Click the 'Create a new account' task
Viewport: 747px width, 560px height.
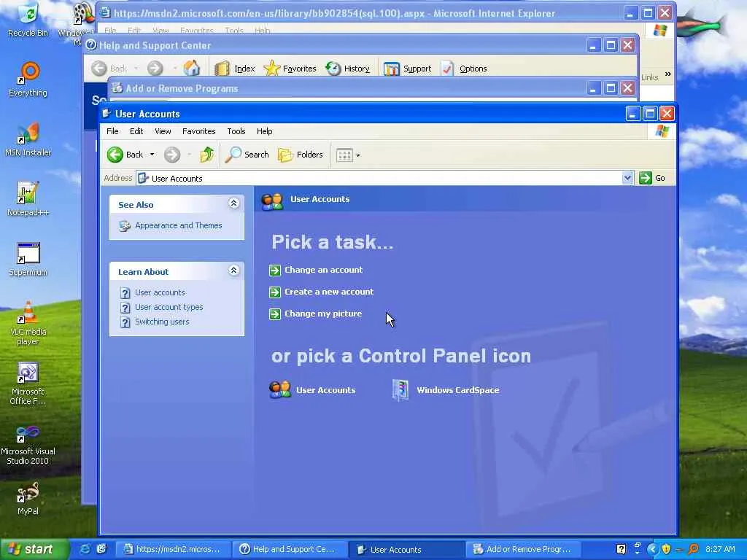pos(329,292)
